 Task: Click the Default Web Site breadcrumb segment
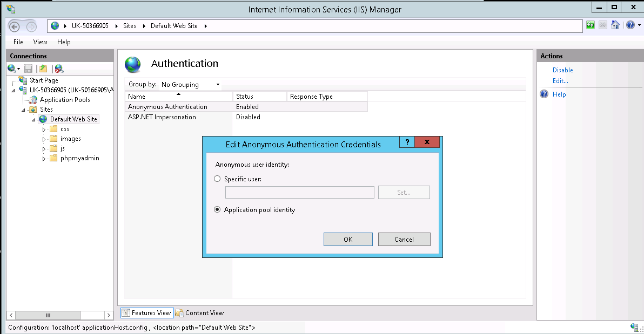(x=174, y=26)
